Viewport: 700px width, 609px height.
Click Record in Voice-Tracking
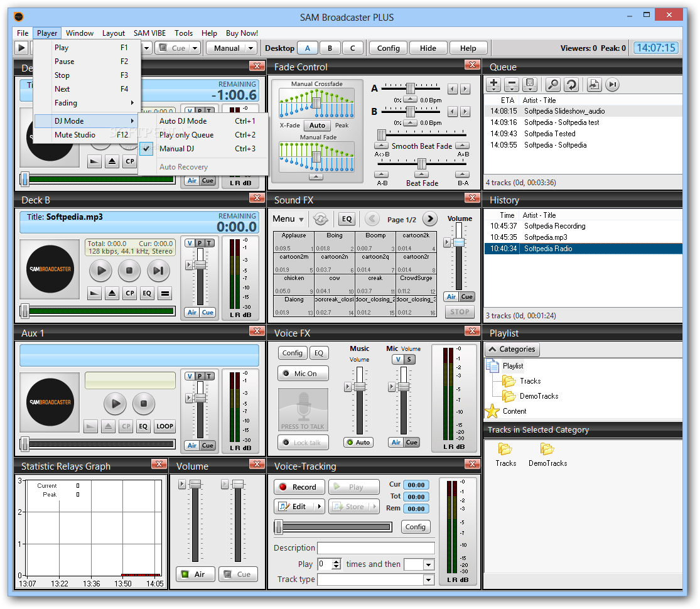click(x=298, y=487)
